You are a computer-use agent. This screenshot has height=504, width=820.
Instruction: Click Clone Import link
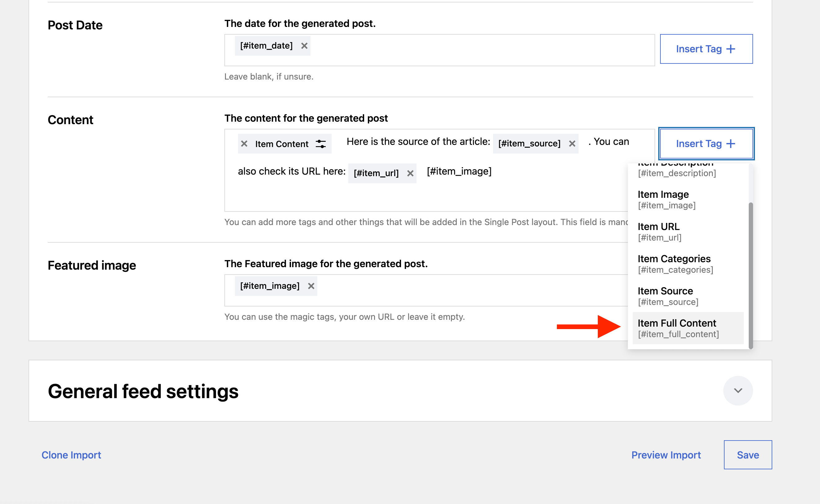click(x=71, y=455)
